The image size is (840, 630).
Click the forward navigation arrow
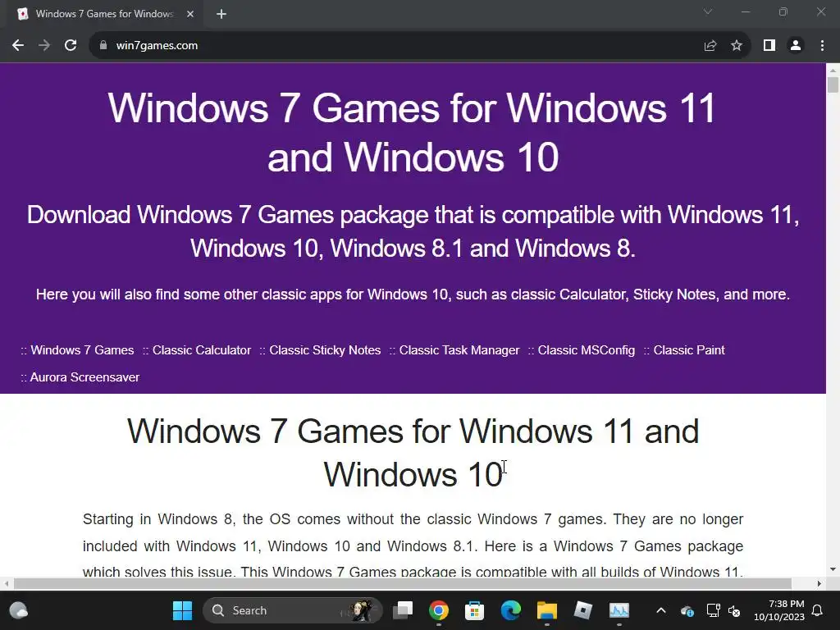44,46
